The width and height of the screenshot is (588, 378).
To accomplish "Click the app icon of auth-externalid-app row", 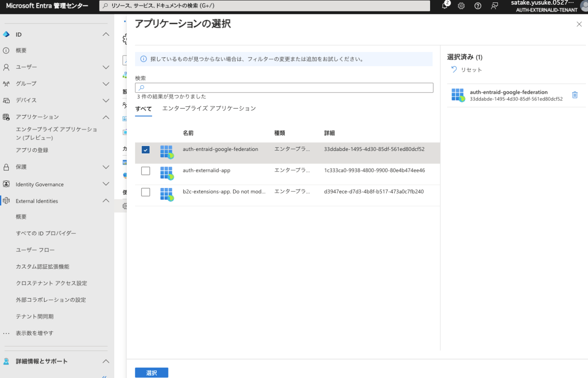I will pyautogui.click(x=167, y=173).
